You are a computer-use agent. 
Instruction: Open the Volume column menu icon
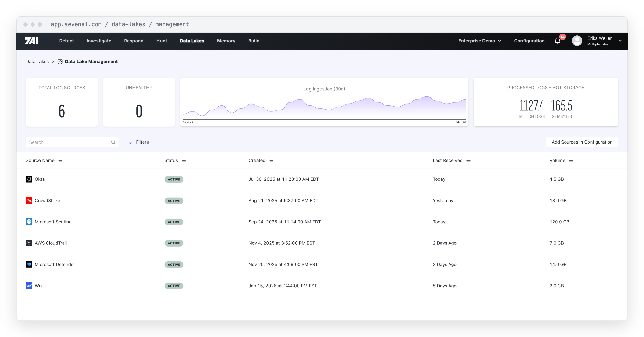571,160
